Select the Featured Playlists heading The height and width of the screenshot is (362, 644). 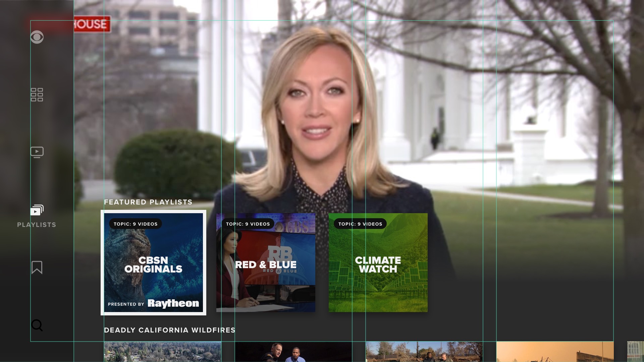click(x=148, y=202)
